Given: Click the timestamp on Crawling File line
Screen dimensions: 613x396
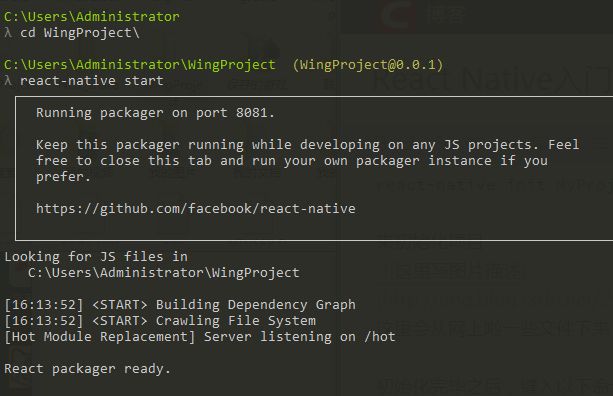Looking at the screenshot, I should (44, 321).
